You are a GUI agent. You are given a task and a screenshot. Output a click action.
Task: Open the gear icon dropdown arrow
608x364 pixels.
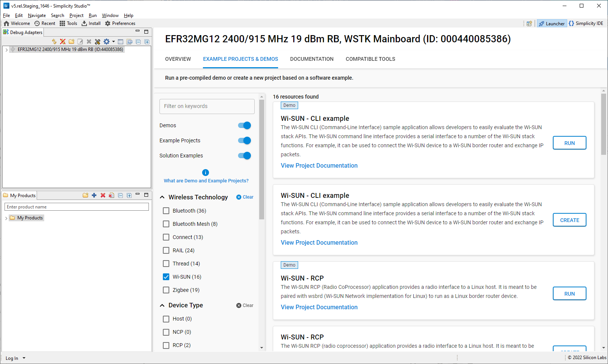[x=113, y=42]
